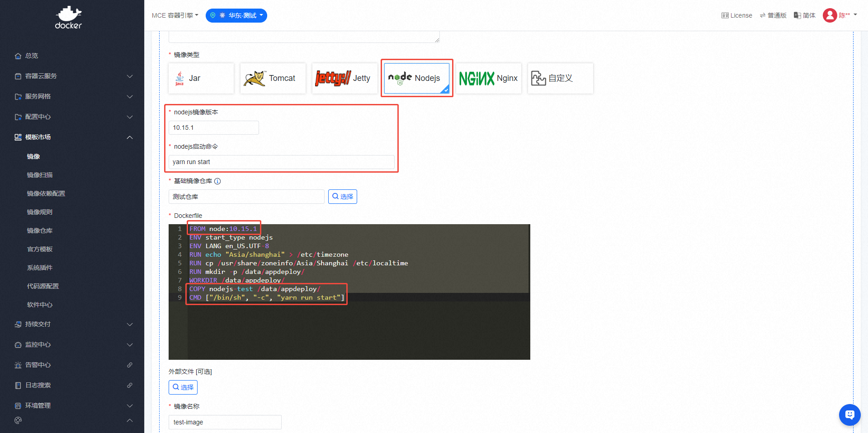
Task: Click the 镜像名称 input field
Action: [225, 422]
